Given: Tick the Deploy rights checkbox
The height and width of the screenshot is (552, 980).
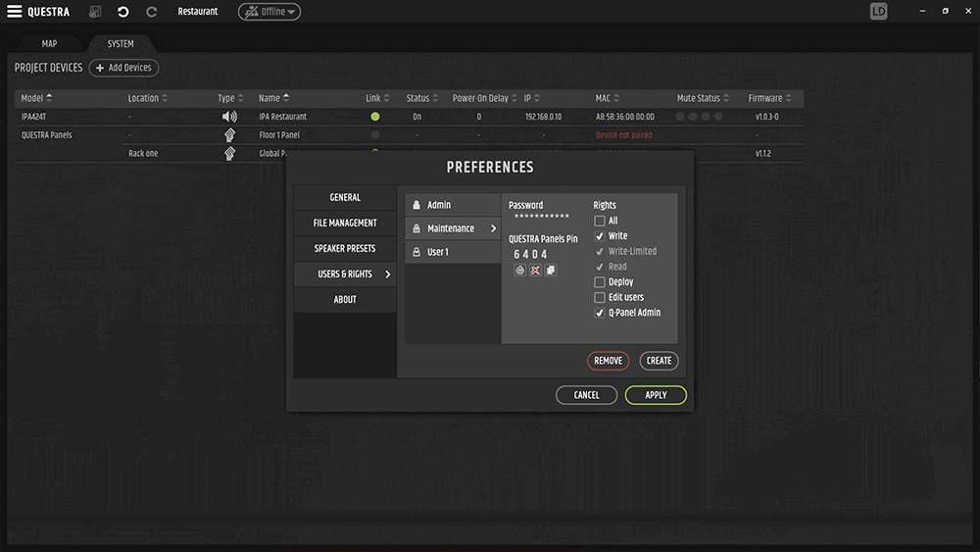Looking at the screenshot, I should pos(600,282).
